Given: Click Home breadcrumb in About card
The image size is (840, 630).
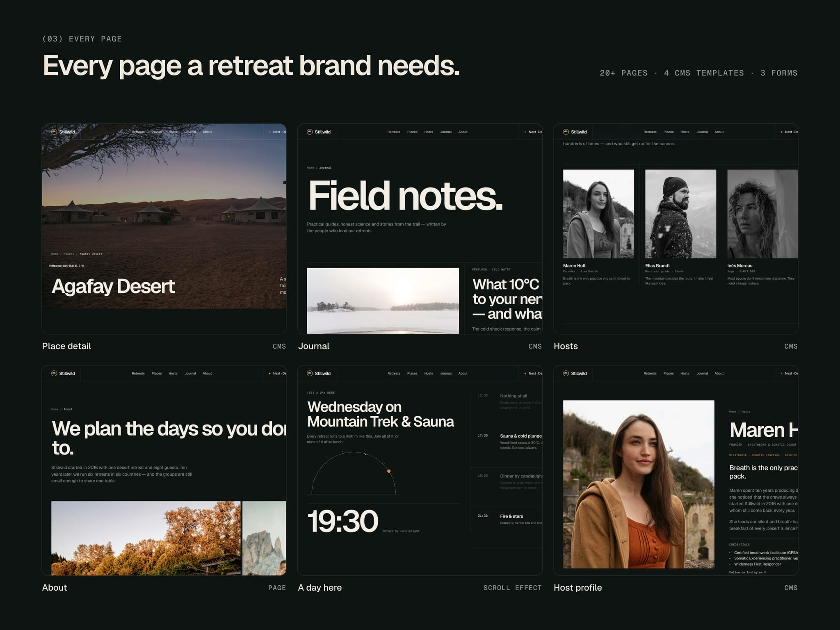Looking at the screenshot, I should point(55,409).
